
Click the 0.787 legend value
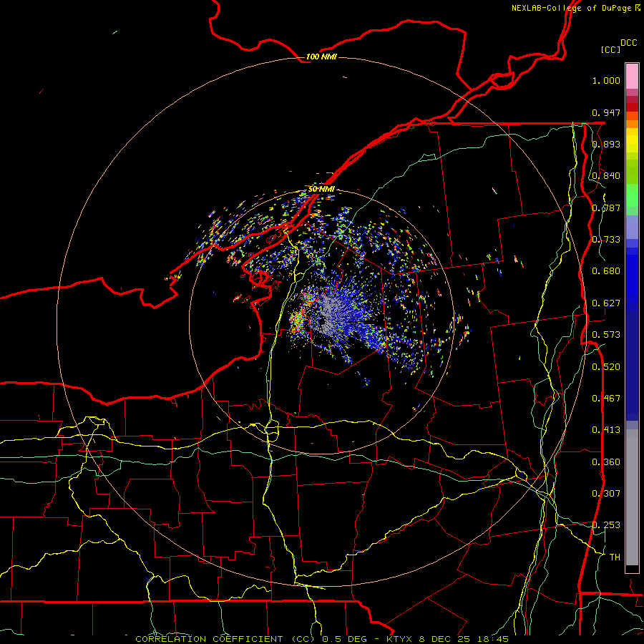[606, 208]
